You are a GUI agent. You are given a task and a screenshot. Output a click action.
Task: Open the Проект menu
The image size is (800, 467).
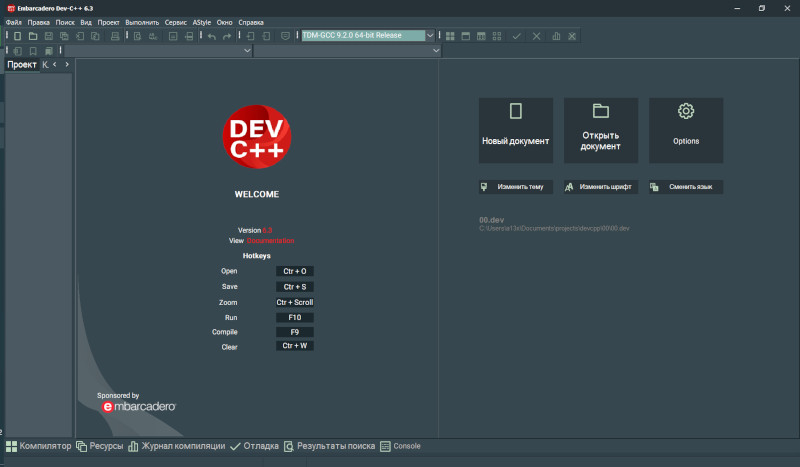click(108, 22)
